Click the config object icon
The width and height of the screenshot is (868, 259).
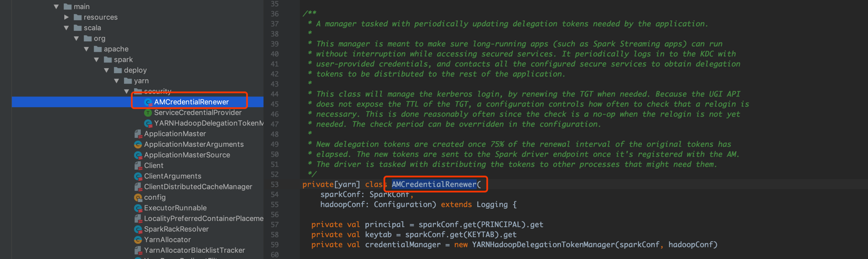[x=138, y=198]
